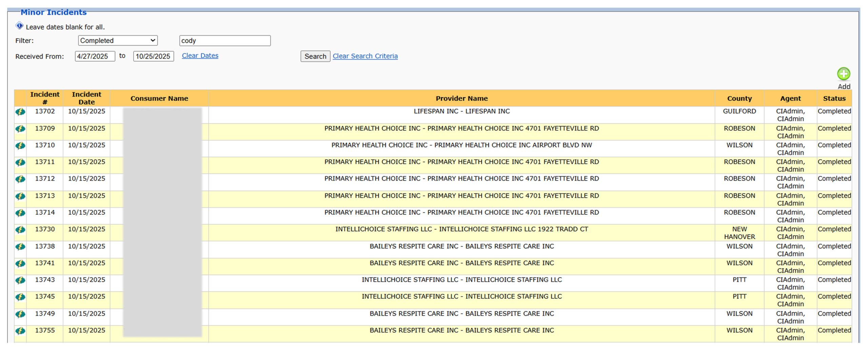Click the Agent column header
This screenshot has height=351, width=868.
coord(790,99)
